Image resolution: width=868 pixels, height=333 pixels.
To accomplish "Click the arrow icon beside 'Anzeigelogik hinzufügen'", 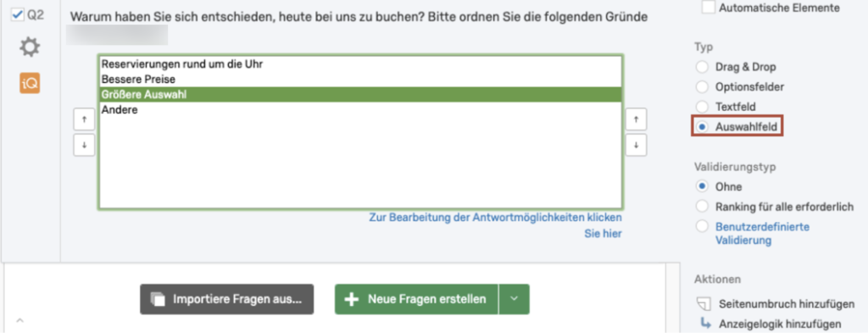I will click(x=705, y=324).
